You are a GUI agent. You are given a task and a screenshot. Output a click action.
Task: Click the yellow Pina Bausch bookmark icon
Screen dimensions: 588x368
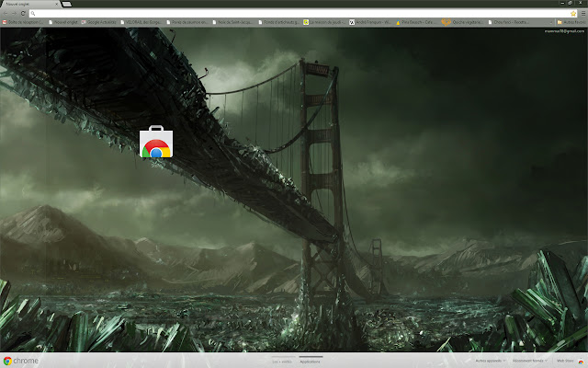click(x=398, y=22)
